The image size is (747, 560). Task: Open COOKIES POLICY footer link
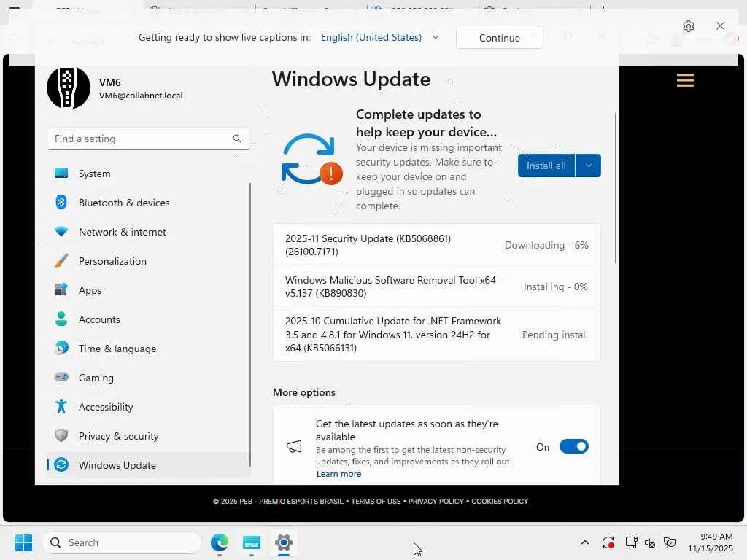(x=500, y=502)
